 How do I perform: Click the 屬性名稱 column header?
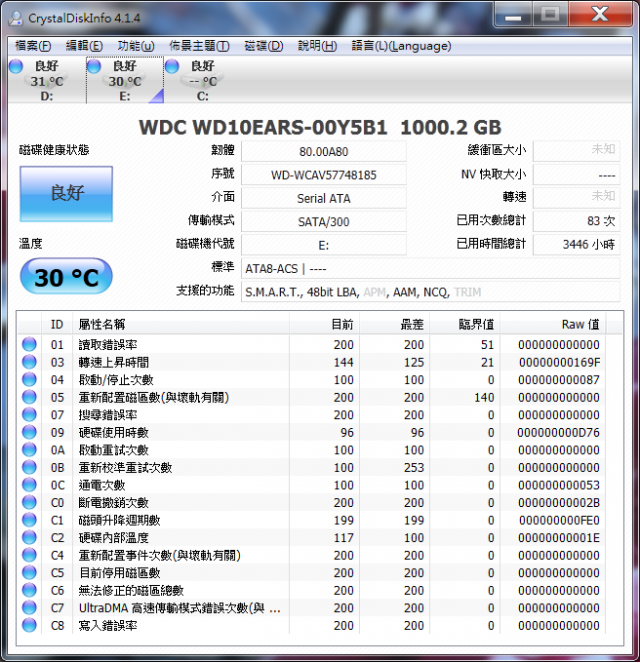click(181, 324)
